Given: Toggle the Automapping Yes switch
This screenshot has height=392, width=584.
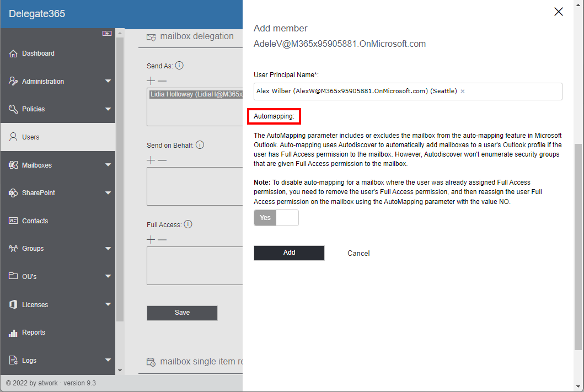Looking at the screenshot, I should click(276, 218).
